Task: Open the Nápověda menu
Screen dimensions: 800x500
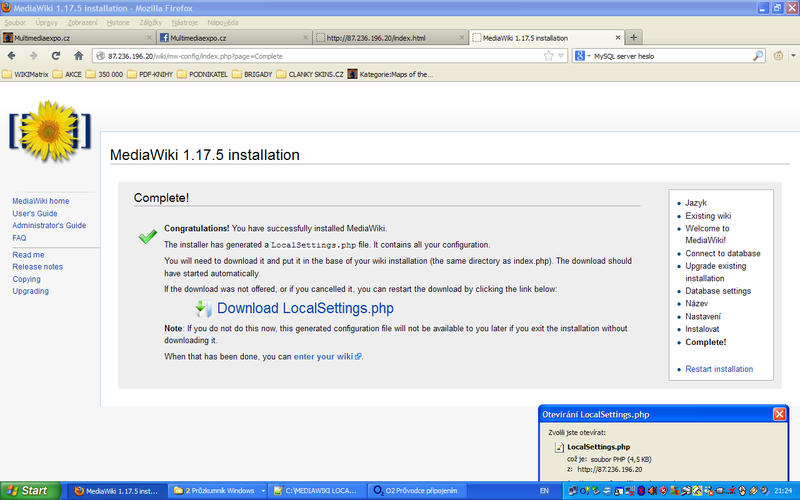Action: point(222,22)
